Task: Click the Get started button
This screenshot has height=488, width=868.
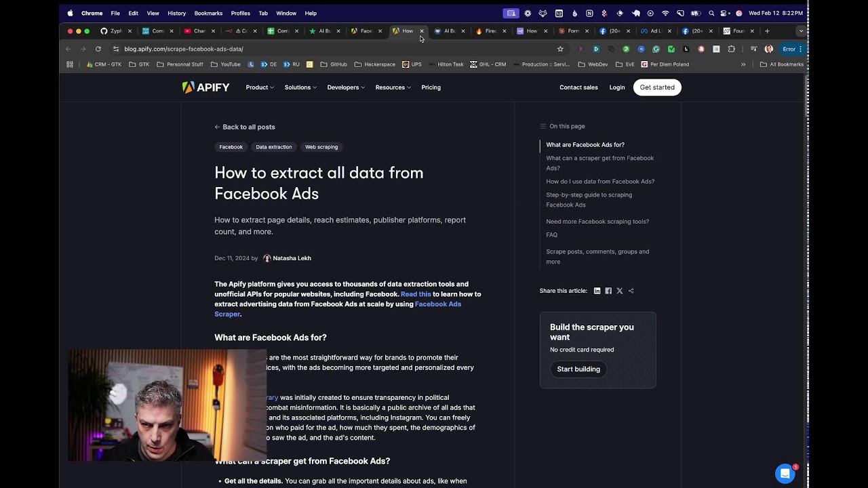Action: 657,87
